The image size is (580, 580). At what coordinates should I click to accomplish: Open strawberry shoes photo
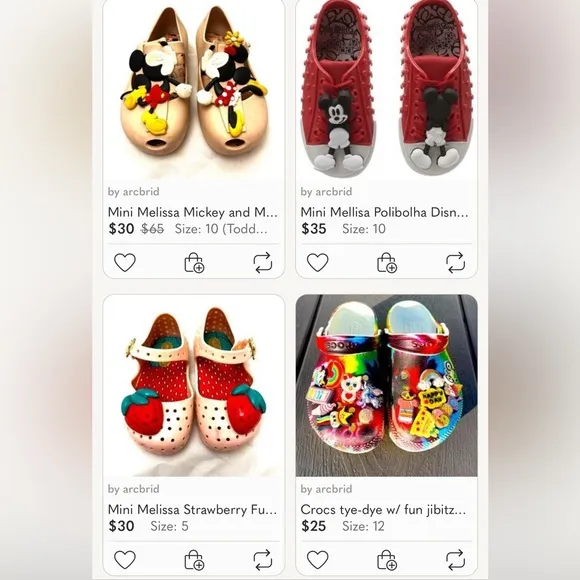click(x=194, y=385)
